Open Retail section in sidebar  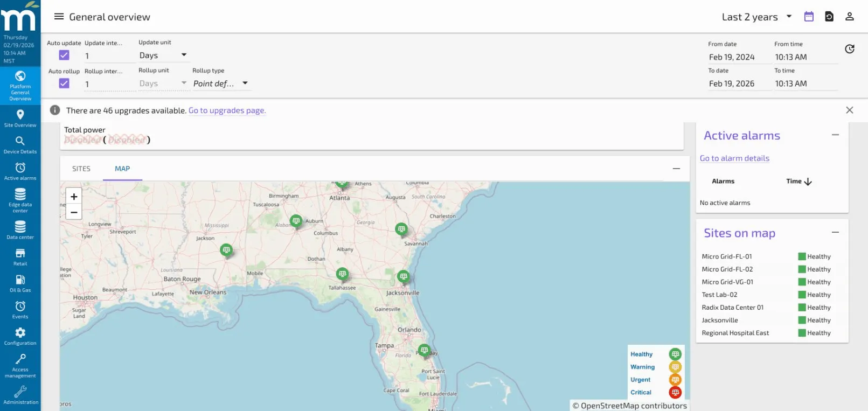(x=20, y=257)
